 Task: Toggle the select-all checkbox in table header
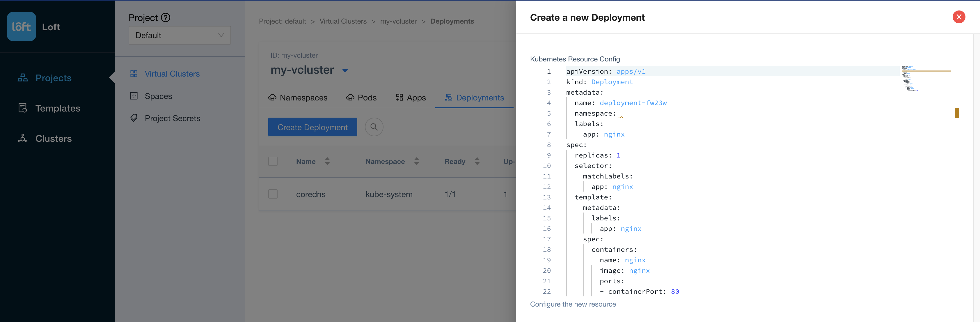tap(273, 161)
